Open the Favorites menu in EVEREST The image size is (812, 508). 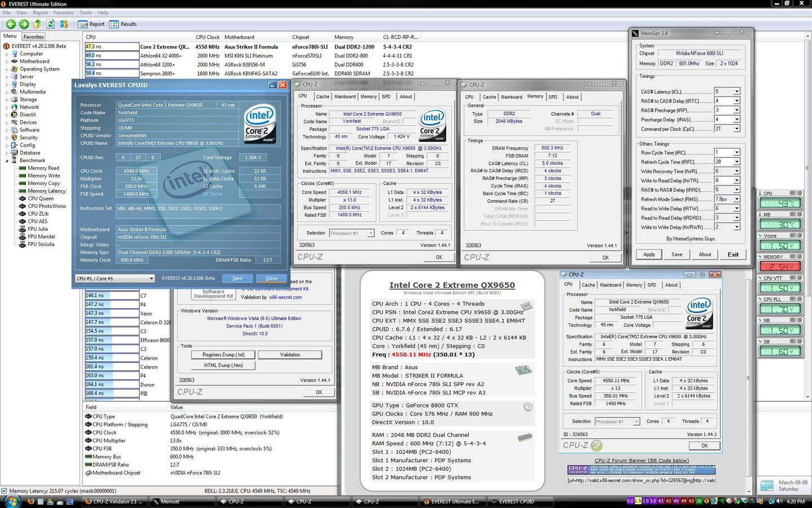(x=63, y=12)
